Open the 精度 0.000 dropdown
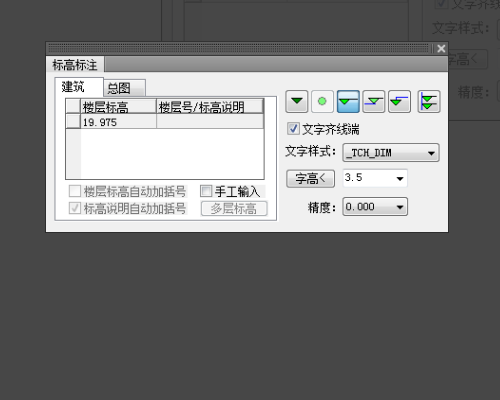Image resolution: width=500 pixels, height=400 pixels. coord(375,207)
